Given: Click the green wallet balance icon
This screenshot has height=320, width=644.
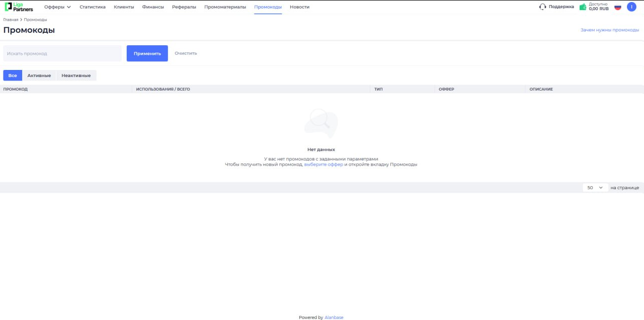Looking at the screenshot, I should 583,7.
